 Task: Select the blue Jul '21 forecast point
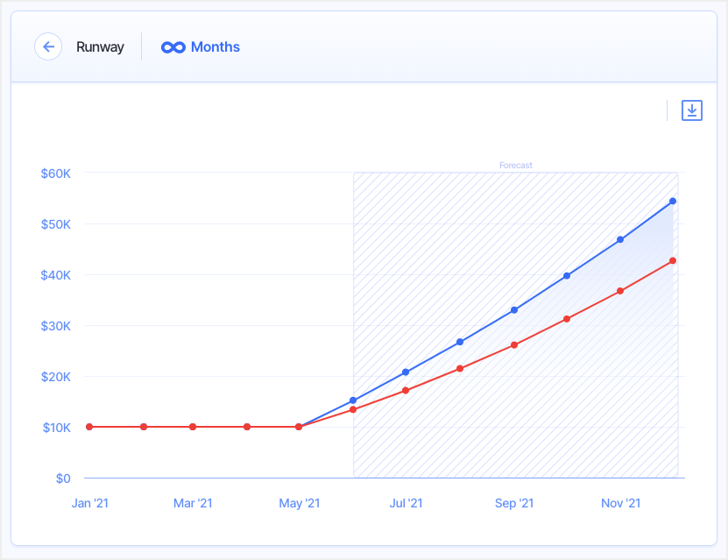pos(406,372)
